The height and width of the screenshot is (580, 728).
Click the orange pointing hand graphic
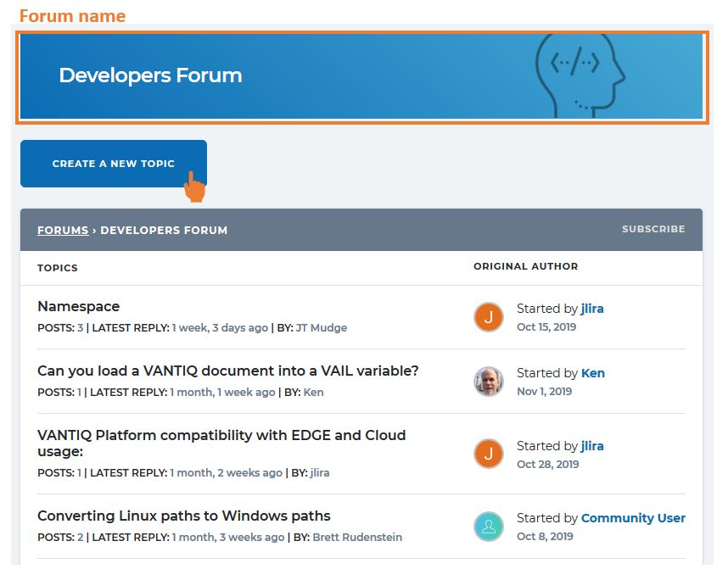(193, 184)
